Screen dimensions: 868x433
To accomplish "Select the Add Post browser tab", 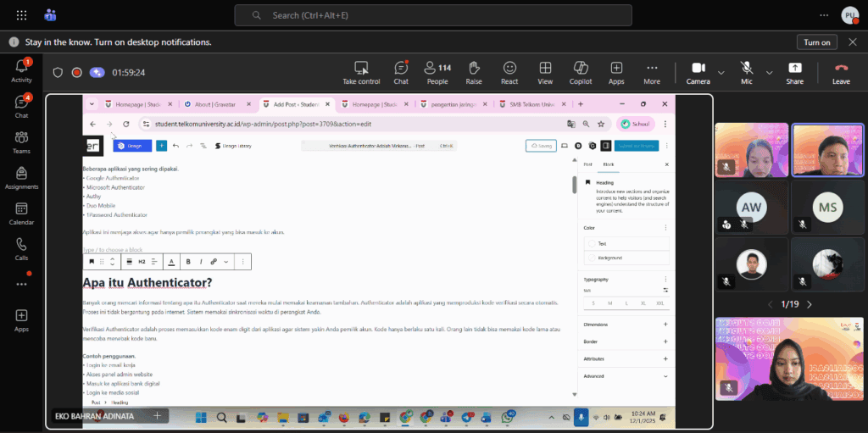I will (x=298, y=104).
